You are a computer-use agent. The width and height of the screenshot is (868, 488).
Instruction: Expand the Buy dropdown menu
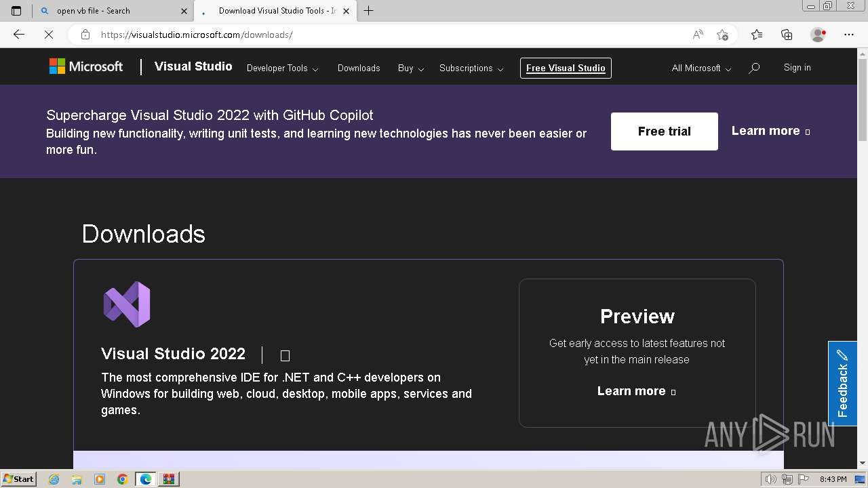(x=411, y=68)
